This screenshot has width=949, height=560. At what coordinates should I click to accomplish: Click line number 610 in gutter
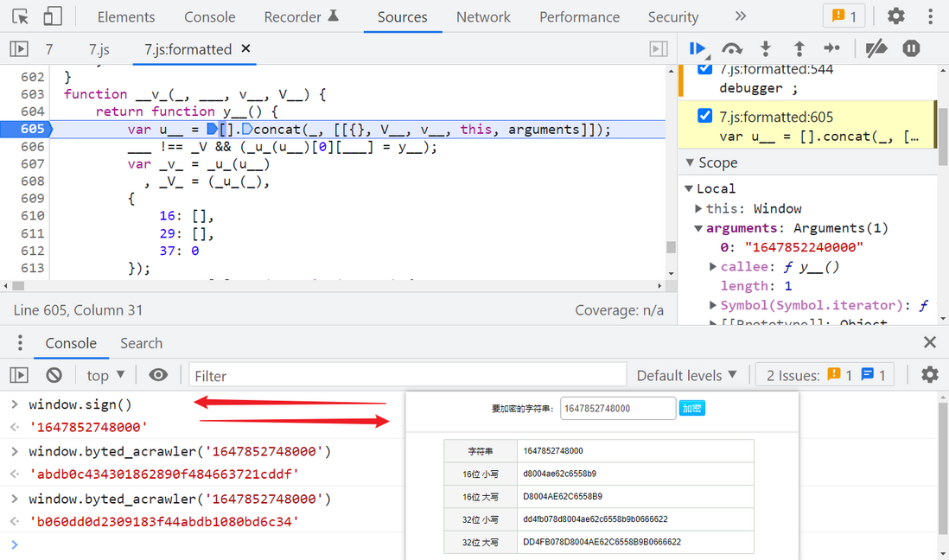[x=32, y=215]
